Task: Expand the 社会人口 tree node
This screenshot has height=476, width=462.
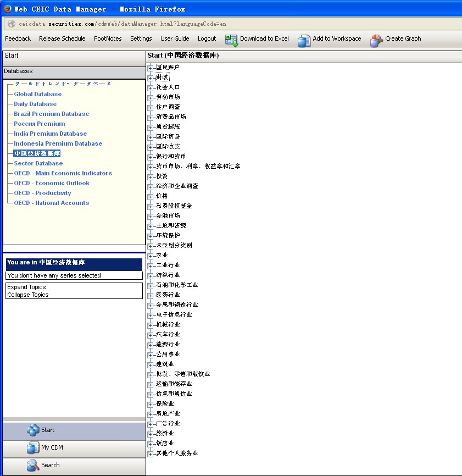Action: point(150,88)
